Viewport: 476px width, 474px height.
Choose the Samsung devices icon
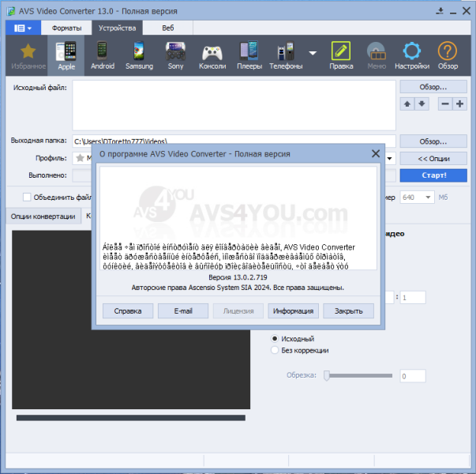(139, 55)
